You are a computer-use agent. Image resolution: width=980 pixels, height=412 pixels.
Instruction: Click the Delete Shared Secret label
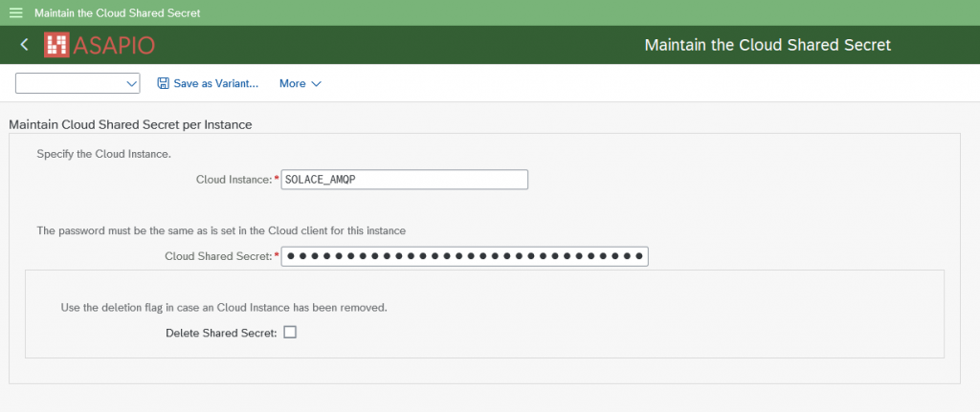click(220, 333)
